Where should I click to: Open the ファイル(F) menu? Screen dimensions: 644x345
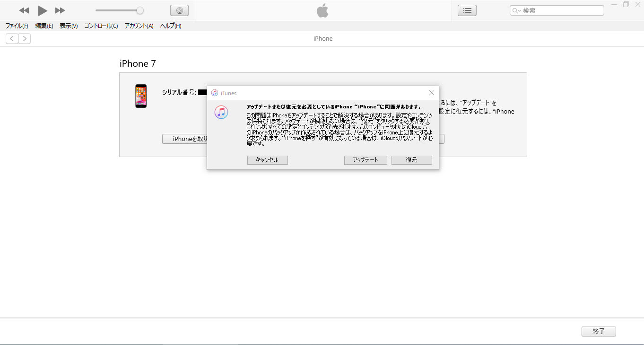[17, 26]
